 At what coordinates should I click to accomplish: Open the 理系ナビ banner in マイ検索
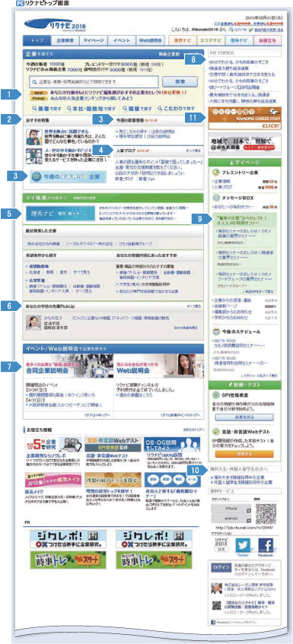pos(60,213)
